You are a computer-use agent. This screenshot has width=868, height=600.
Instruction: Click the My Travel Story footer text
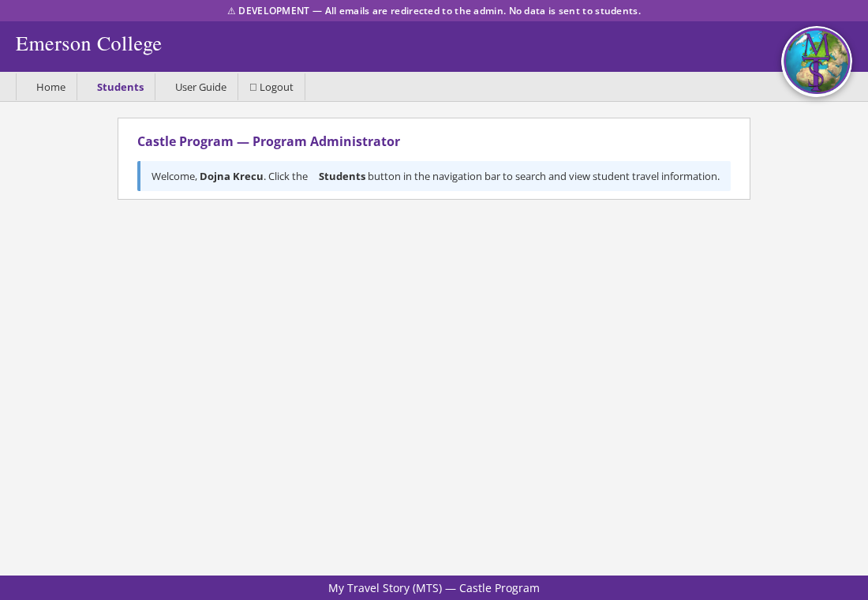[434, 588]
